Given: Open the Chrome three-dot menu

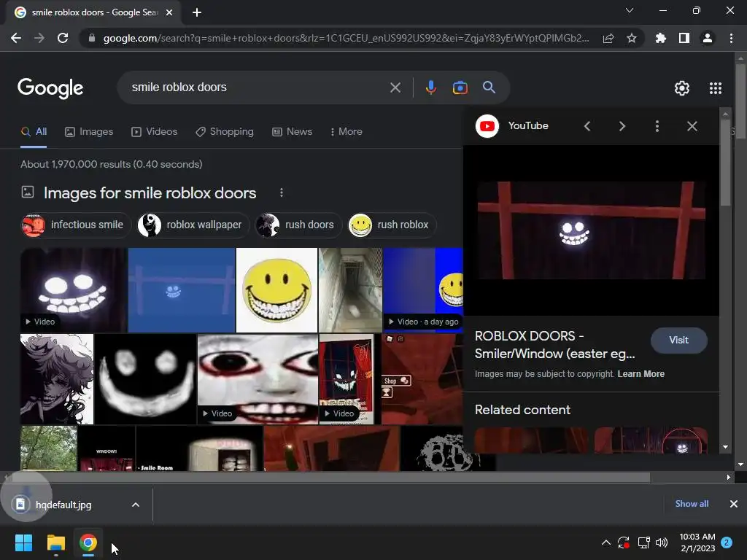Looking at the screenshot, I should [x=731, y=38].
